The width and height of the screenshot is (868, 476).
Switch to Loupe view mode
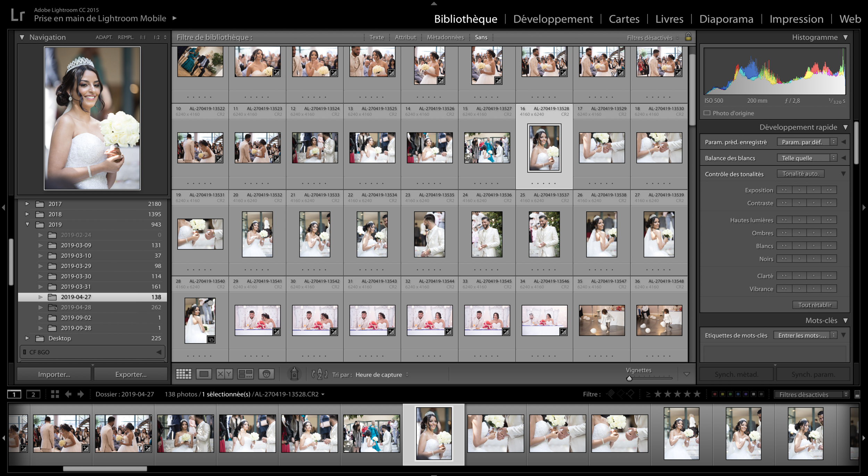pos(204,374)
